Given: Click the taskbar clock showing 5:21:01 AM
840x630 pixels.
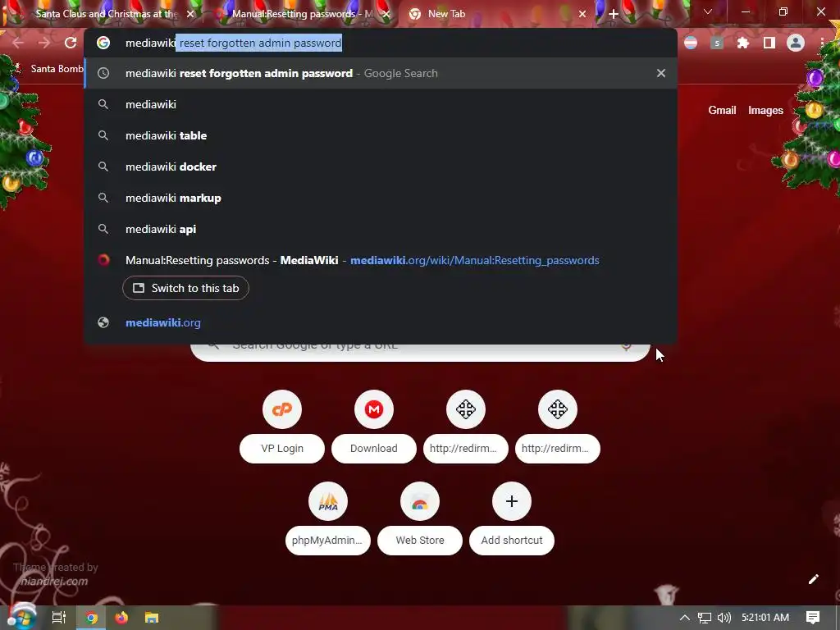Looking at the screenshot, I should [765, 618].
